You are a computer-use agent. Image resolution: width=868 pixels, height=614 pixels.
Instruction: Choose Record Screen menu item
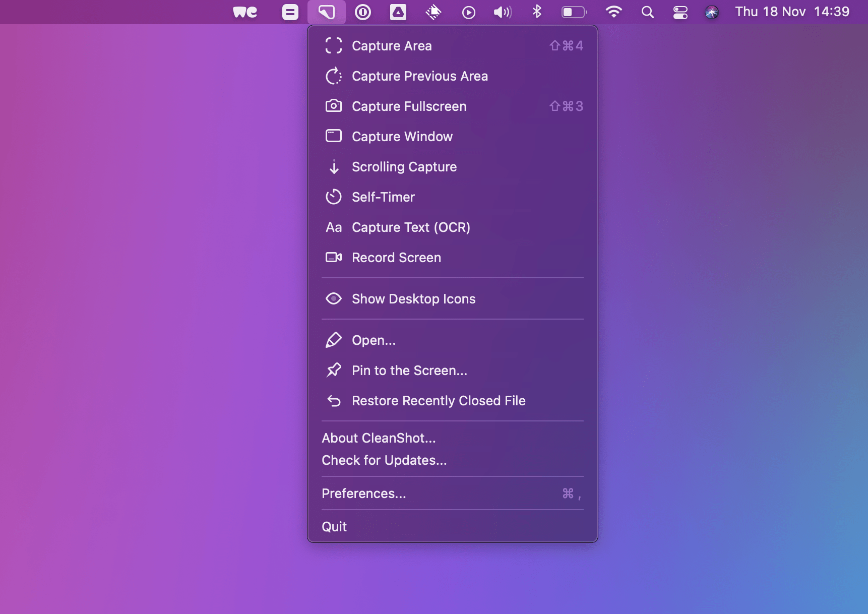[453, 258]
